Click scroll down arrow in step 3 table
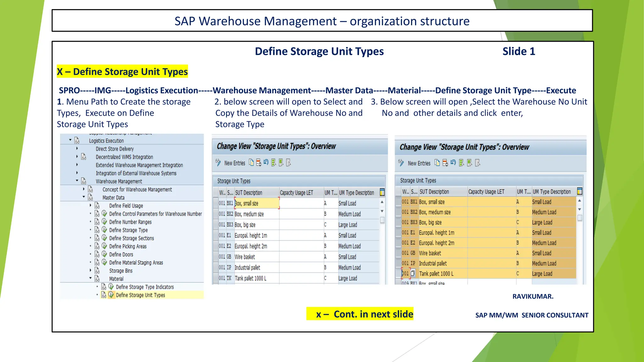The height and width of the screenshot is (362, 644). [580, 210]
